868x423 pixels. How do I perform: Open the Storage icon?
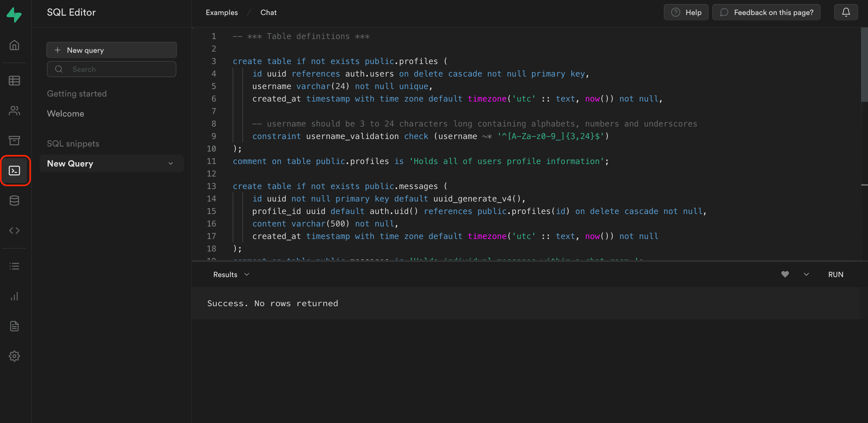pos(15,141)
